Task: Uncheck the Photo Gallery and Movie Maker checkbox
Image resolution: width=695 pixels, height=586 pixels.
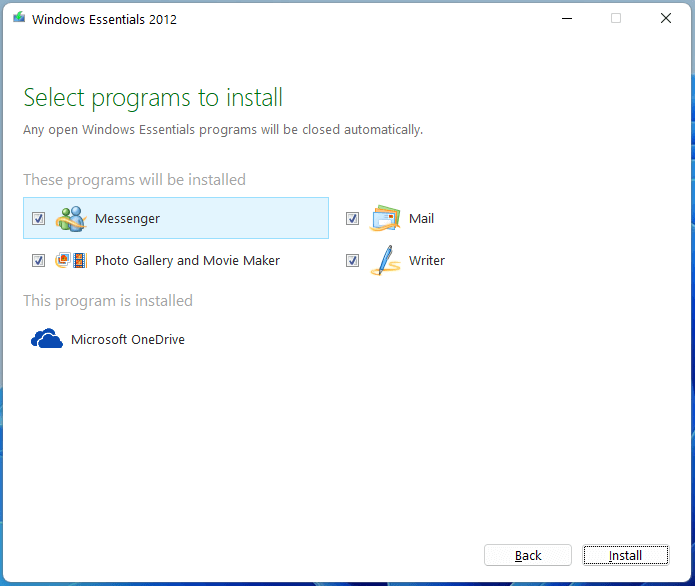Action: tap(39, 260)
